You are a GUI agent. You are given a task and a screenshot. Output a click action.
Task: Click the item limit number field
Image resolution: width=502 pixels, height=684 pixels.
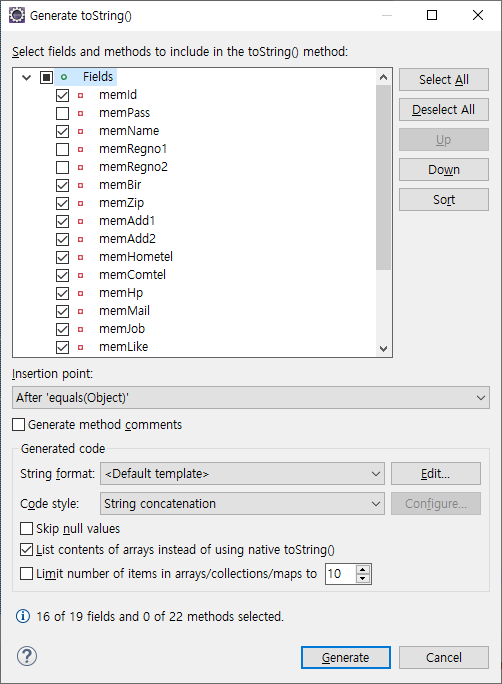(341, 574)
